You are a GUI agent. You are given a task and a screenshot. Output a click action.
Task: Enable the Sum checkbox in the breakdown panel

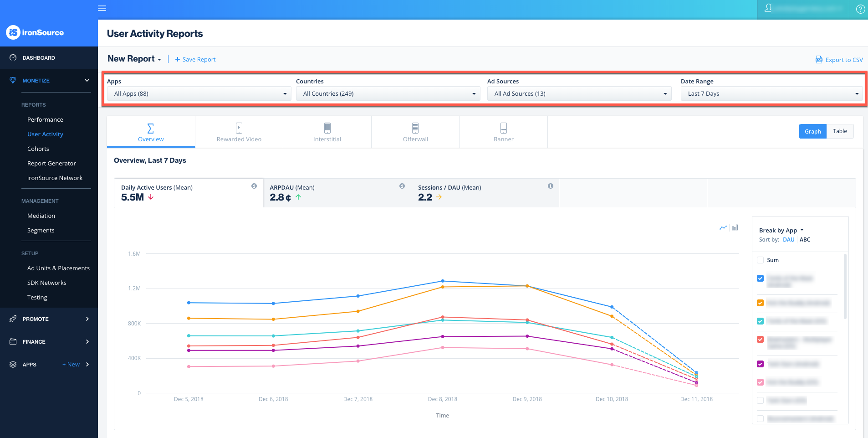click(760, 260)
